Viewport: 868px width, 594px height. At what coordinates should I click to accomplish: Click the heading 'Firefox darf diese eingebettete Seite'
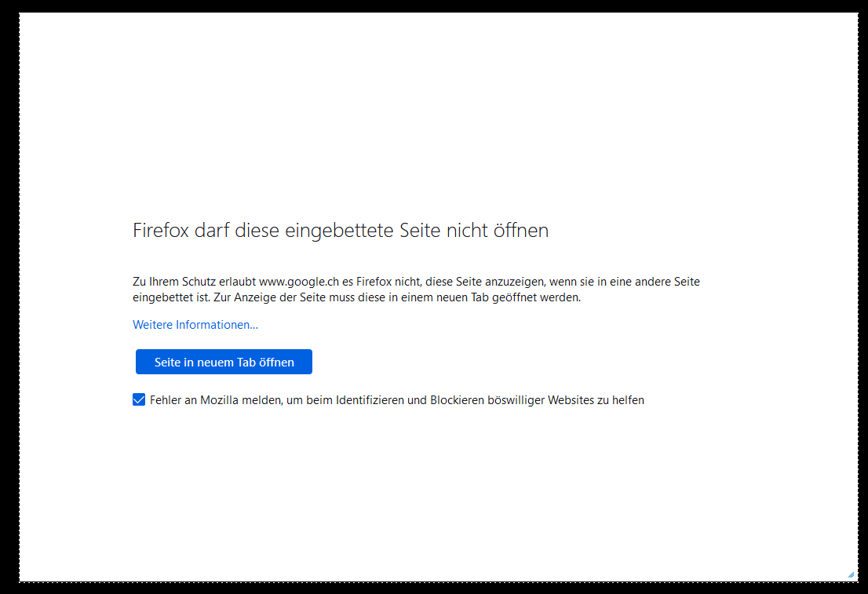(340, 231)
